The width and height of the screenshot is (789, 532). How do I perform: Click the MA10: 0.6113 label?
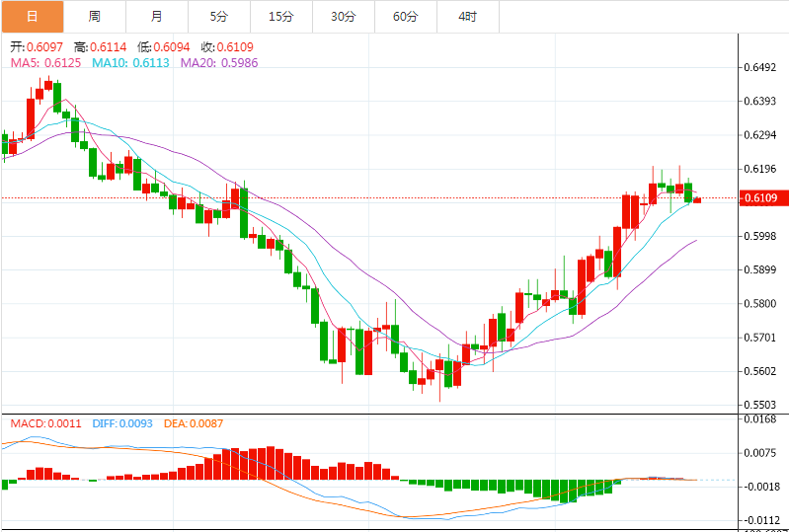coord(130,63)
